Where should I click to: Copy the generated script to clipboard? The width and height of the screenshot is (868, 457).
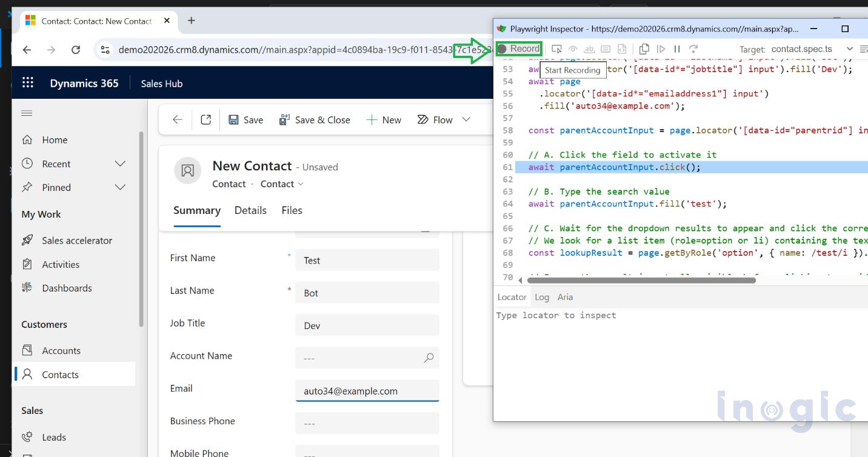(x=644, y=49)
